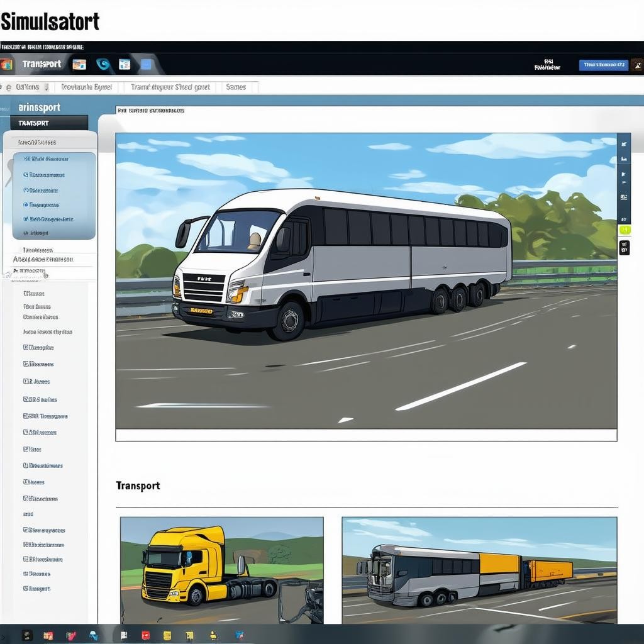
Task: Open the last Transport link in the sidebar list
Action: [x=38, y=589]
